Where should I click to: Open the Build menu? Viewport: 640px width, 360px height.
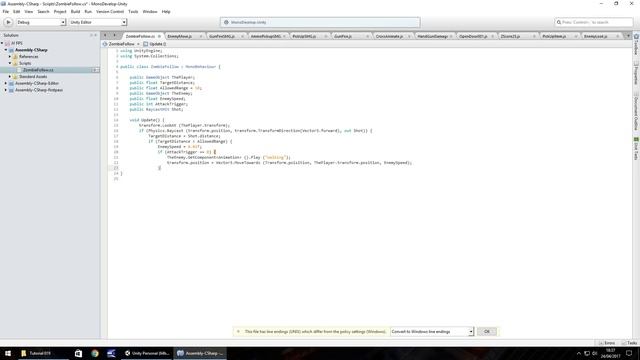(76, 12)
